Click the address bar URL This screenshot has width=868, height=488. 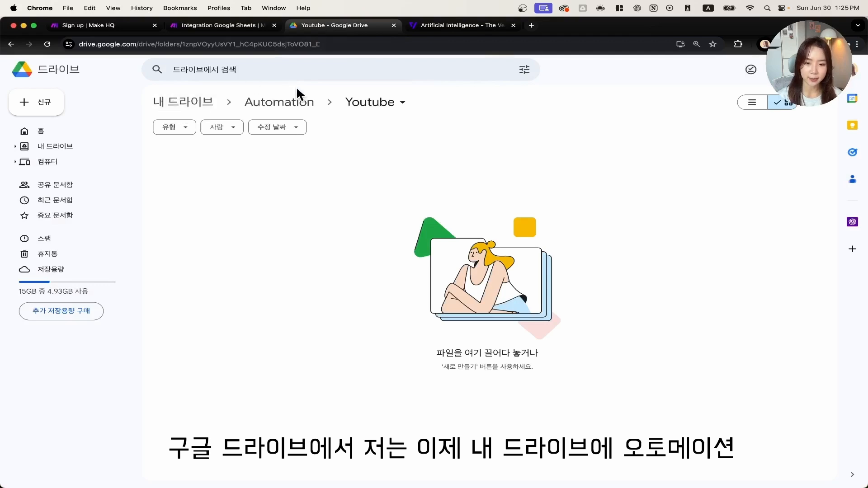coord(199,44)
